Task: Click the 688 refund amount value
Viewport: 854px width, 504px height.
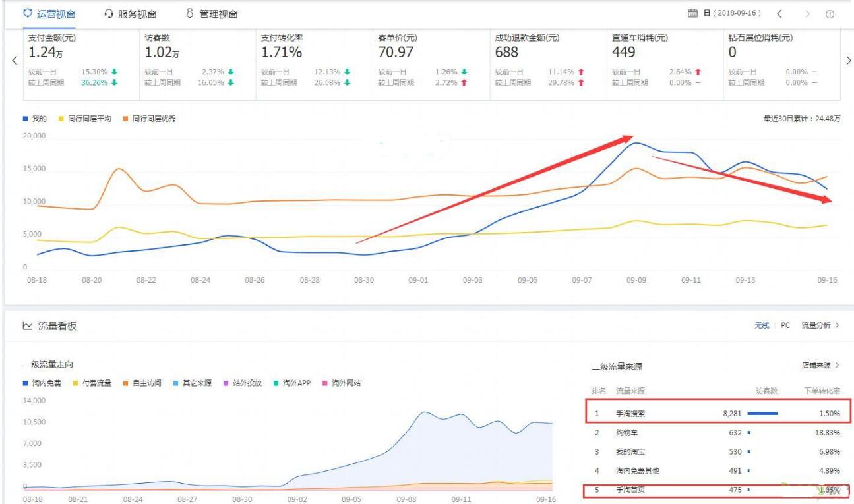Action: point(506,52)
